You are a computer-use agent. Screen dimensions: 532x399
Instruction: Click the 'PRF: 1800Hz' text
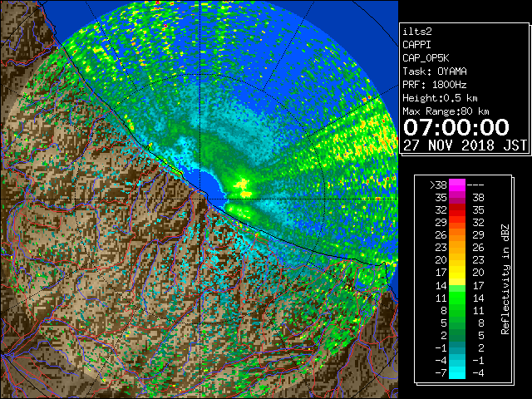click(434, 85)
